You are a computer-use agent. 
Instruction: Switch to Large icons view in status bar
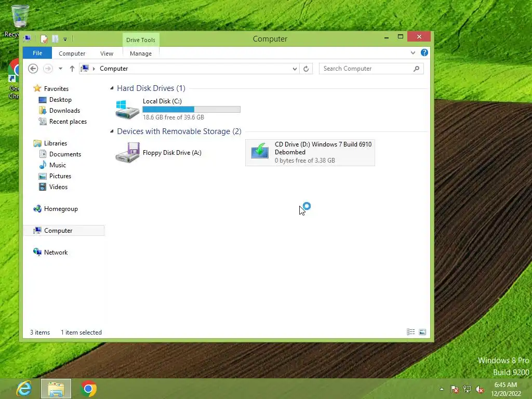422,332
